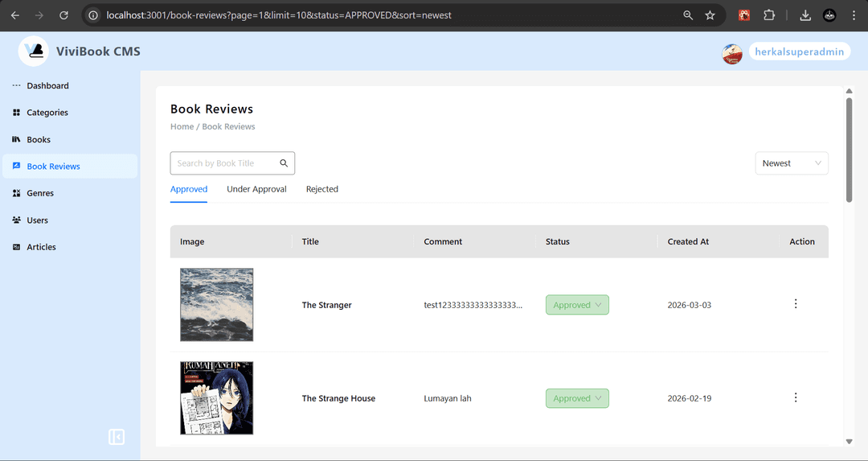Click The Stranger book cover thumbnail
868x461 pixels.
[216, 305]
